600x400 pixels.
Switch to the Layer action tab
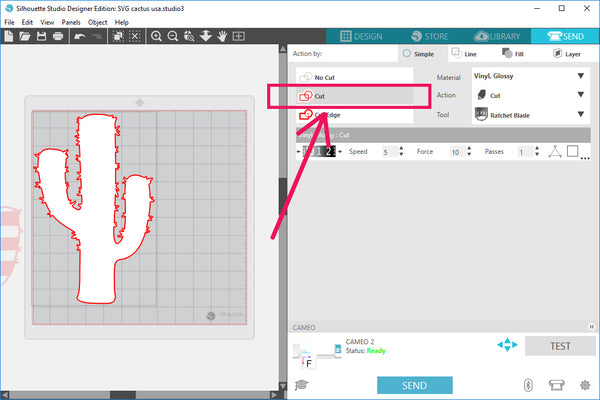point(567,54)
